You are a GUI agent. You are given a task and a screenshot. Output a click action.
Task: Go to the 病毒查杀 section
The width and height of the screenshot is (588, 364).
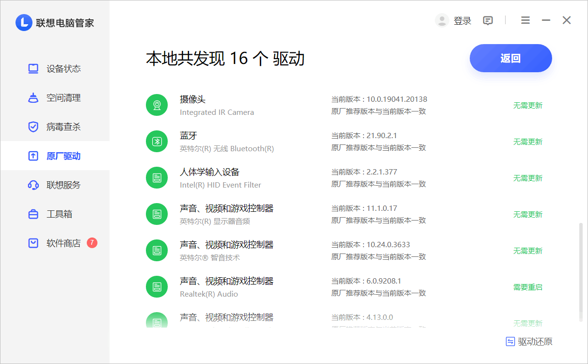tap(55, 127)
